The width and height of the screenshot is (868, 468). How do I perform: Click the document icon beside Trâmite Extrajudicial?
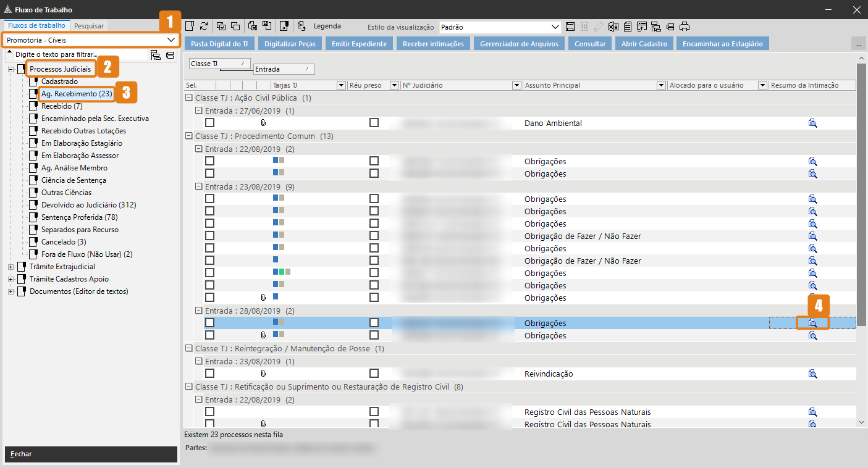[22, 267]
